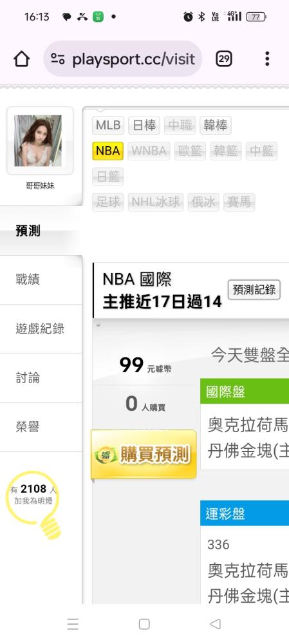The image size is (289, 644).
Task: Click the 購買預測 purchase button
Action: pyautogui.click(x=144, y=454)
